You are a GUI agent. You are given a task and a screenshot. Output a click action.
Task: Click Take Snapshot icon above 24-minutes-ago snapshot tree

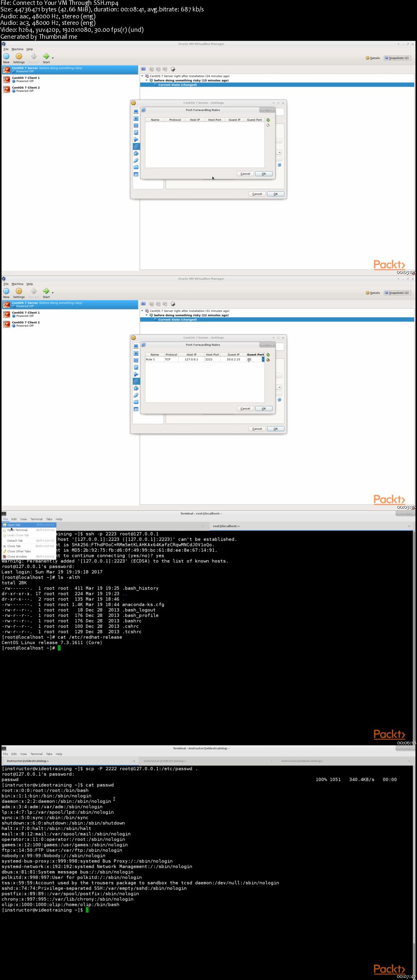pyautogui.click(x=143, y=69)
